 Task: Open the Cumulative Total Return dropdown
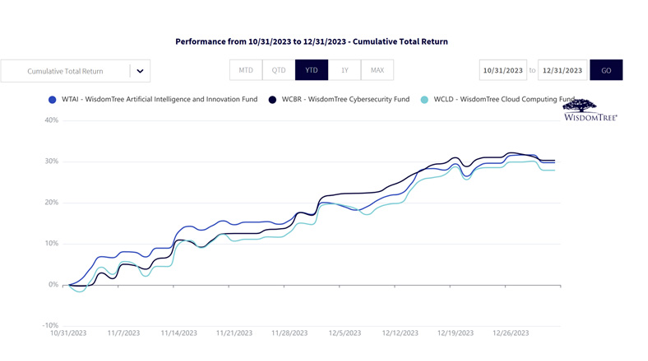click(75, 71)
